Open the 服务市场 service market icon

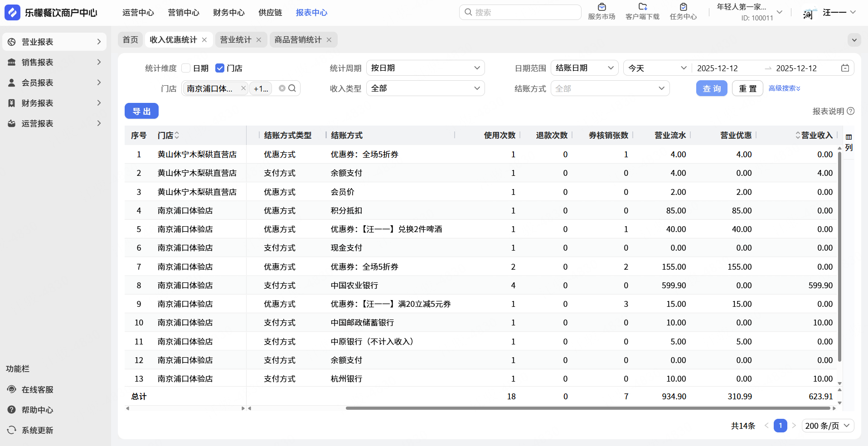pos(601,7)
